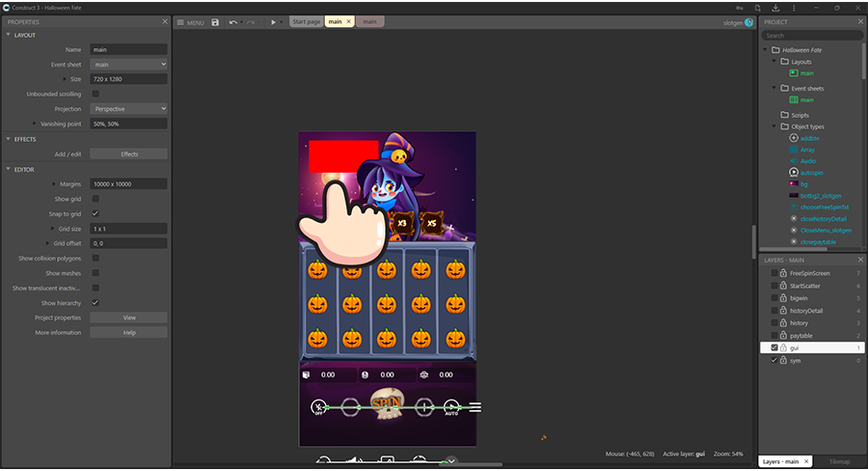Viewport: 868px width, 471px height.
Task: Toggle visibility checkbox of the gui layer
Action: (774, 347)
